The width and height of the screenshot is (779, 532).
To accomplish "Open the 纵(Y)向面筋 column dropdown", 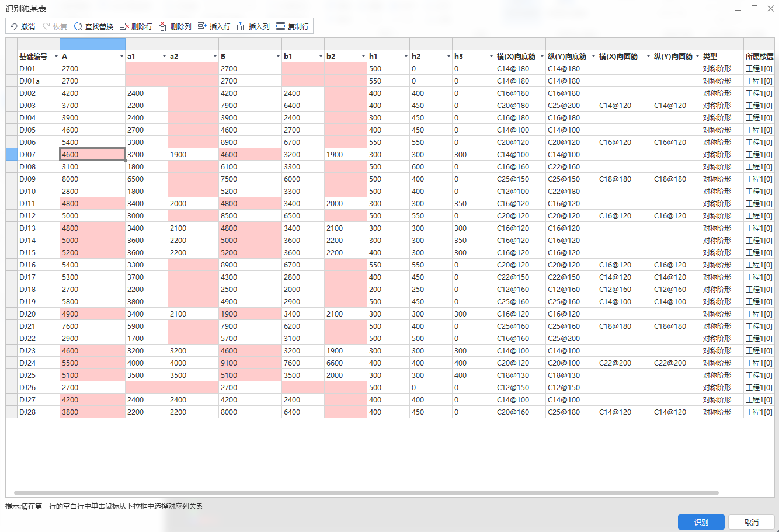I will coord(697,57).
